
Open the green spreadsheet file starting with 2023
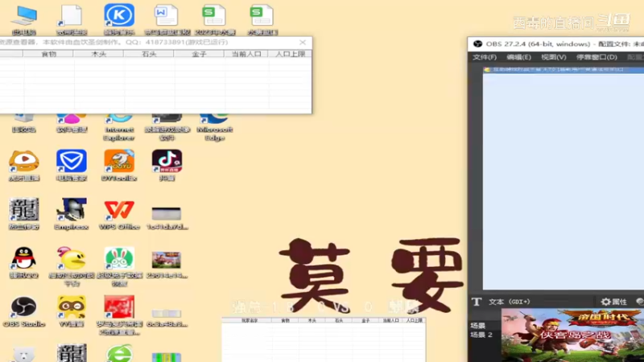click(214, 16)
